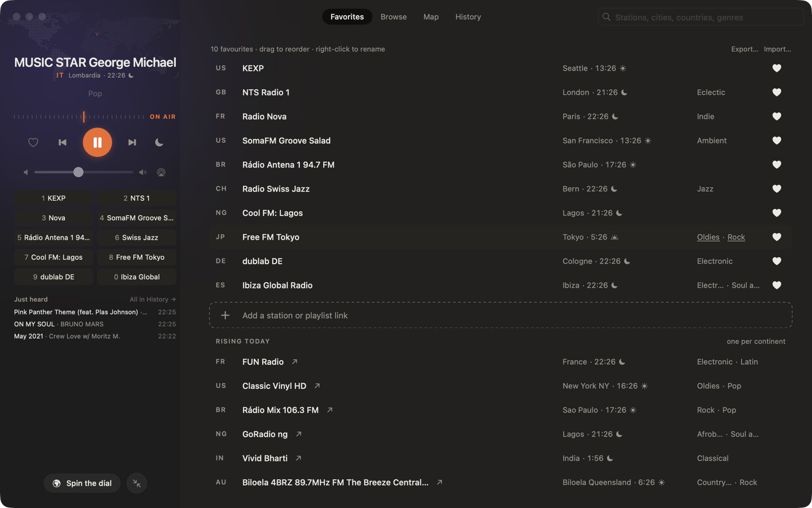Adjust the volume slider knob
The width and height of the screenshot is (812, 508).
pos(78,172)
